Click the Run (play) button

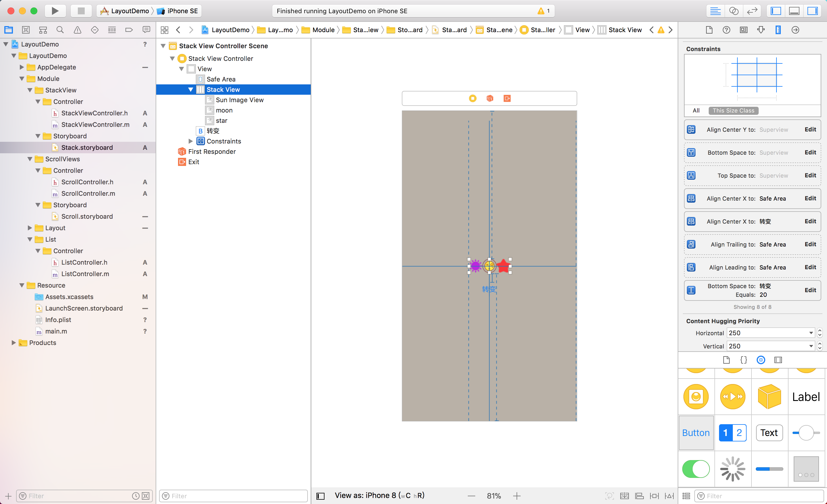pos(55,11)
